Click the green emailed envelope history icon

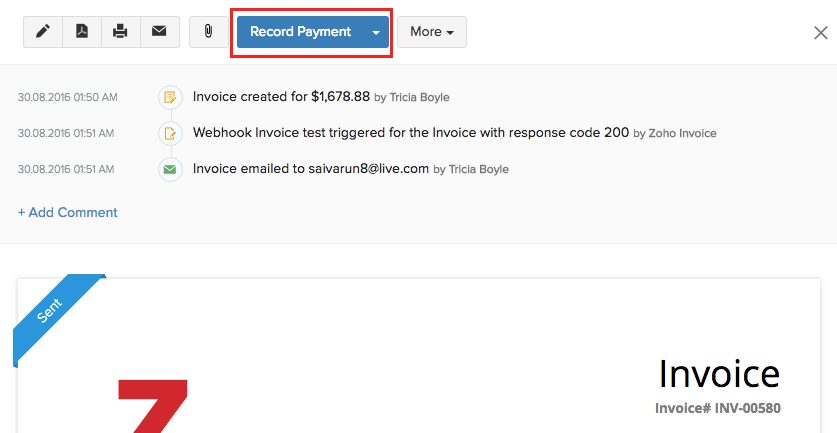[x=170, y=169]
